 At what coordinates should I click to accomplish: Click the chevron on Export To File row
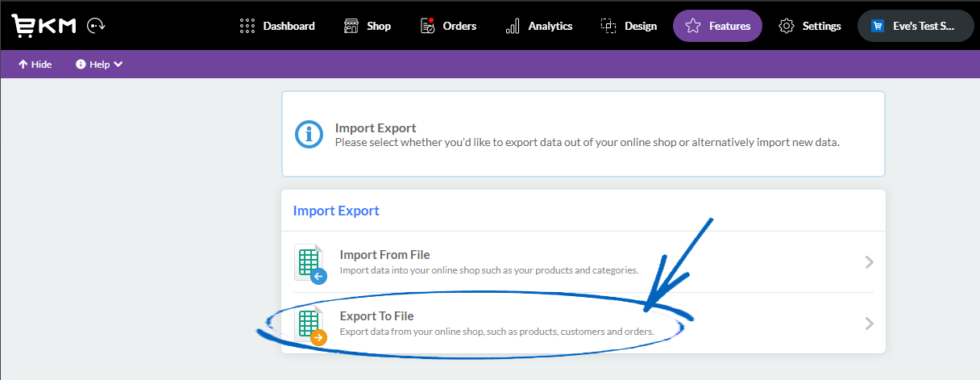tap(869, 324)
